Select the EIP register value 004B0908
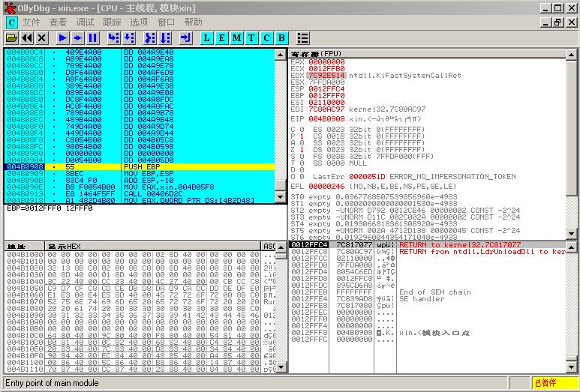580x392 pixels. tap(326, 119)
